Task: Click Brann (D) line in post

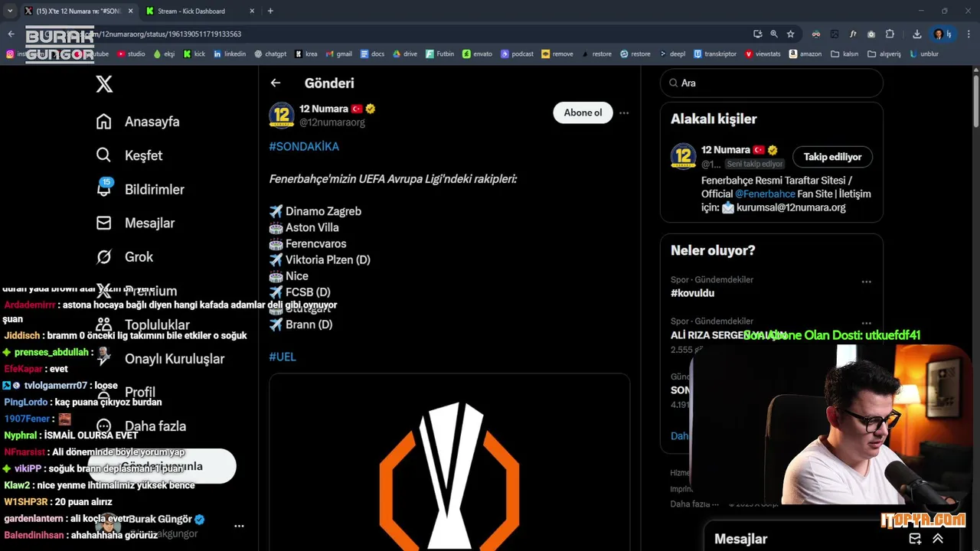Action: pos(301,324)
